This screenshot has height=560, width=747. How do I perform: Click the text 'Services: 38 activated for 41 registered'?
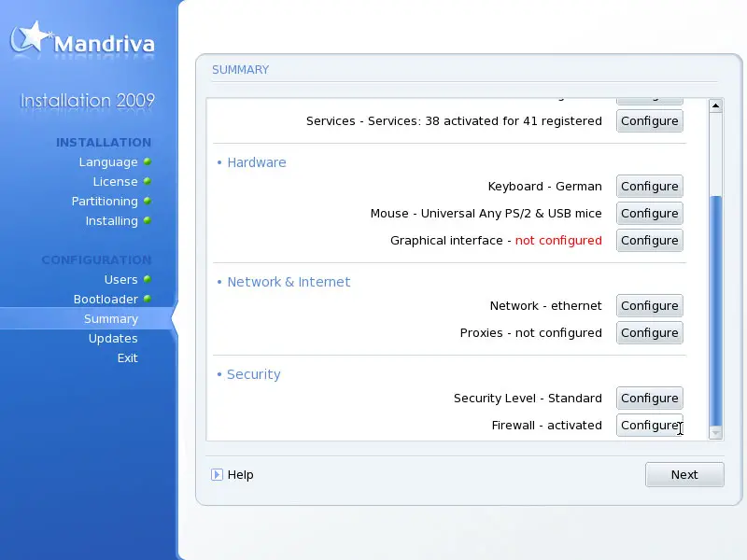point(485,121)
